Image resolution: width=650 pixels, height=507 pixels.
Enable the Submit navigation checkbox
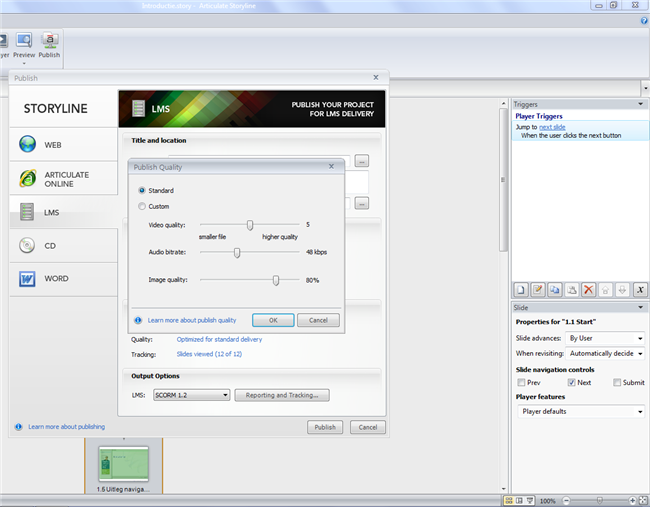(614, 382)
